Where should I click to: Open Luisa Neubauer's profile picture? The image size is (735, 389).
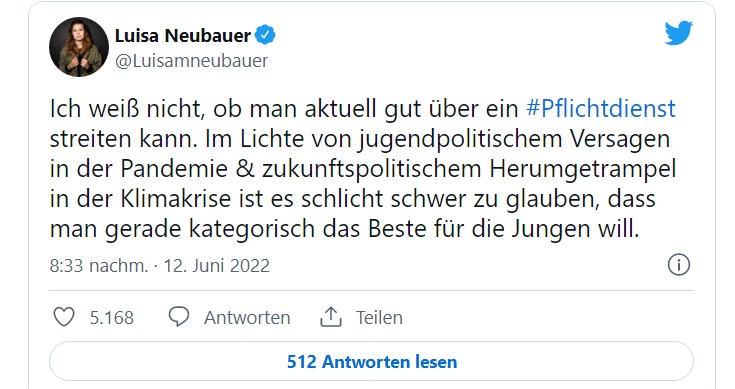[x=79, y=47]
